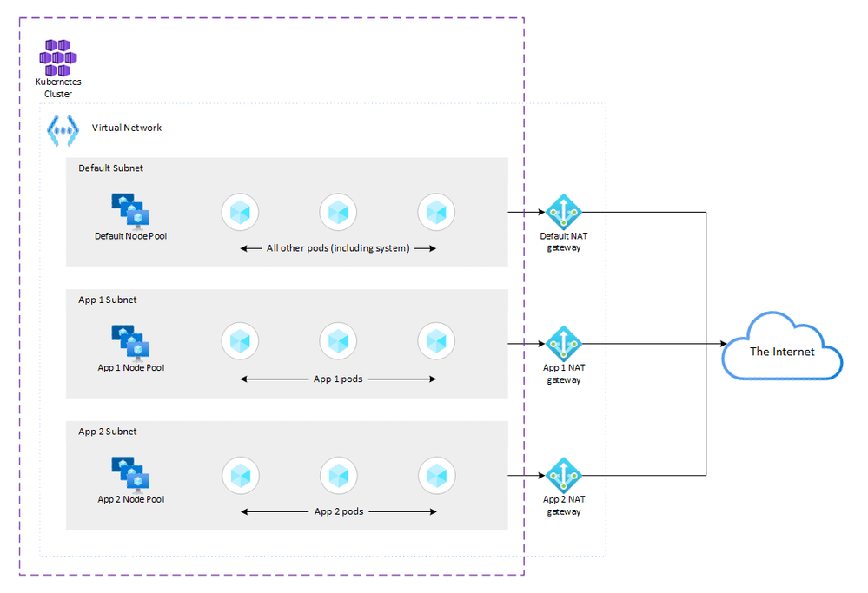The image size is (868, 593).
Task: Click the rightmost pod in App 2 Subnet
Action: tap(435, 475)
